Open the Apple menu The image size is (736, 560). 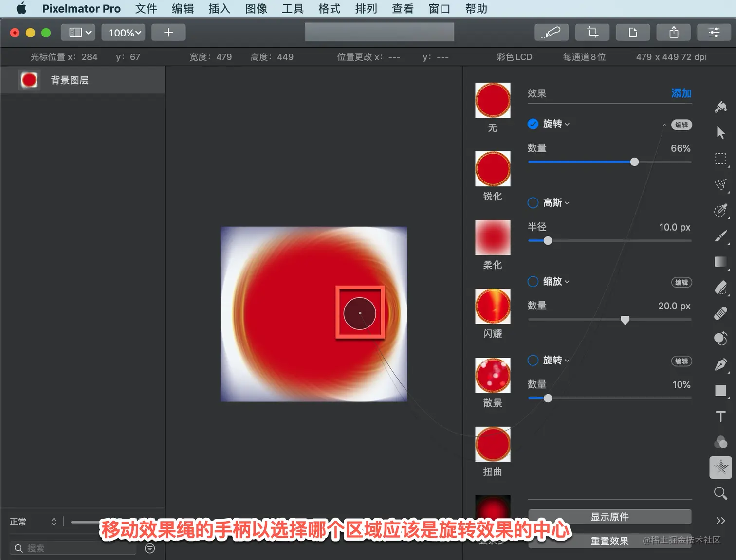pyautogui.click(x=21, y=8)
